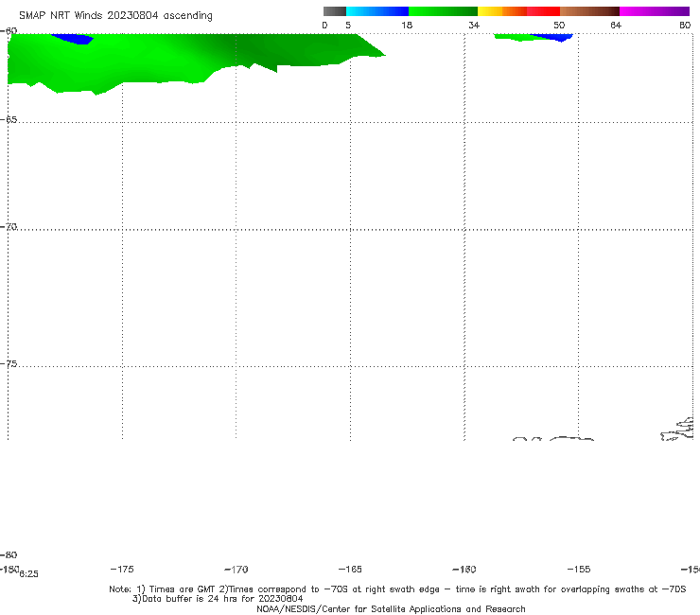Screen dimensions: 700x615
Task: Click the title 'SMAP NRT Winds 20230804 ascending'
Action: [115, 16]
